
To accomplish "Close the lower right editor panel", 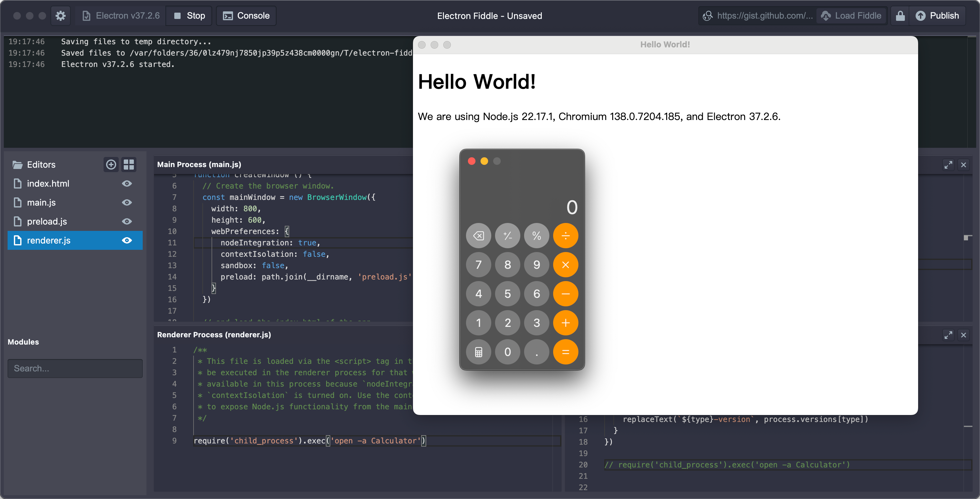I will click(x=964, y=335).
